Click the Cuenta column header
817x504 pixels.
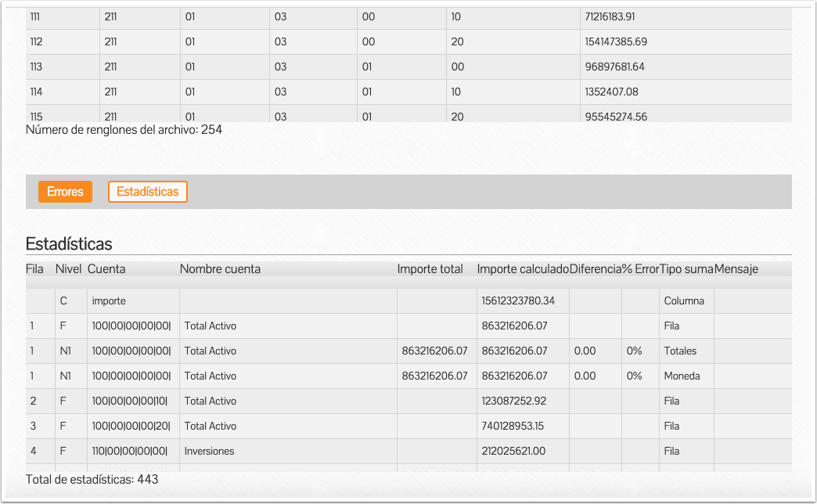[106, 269]
